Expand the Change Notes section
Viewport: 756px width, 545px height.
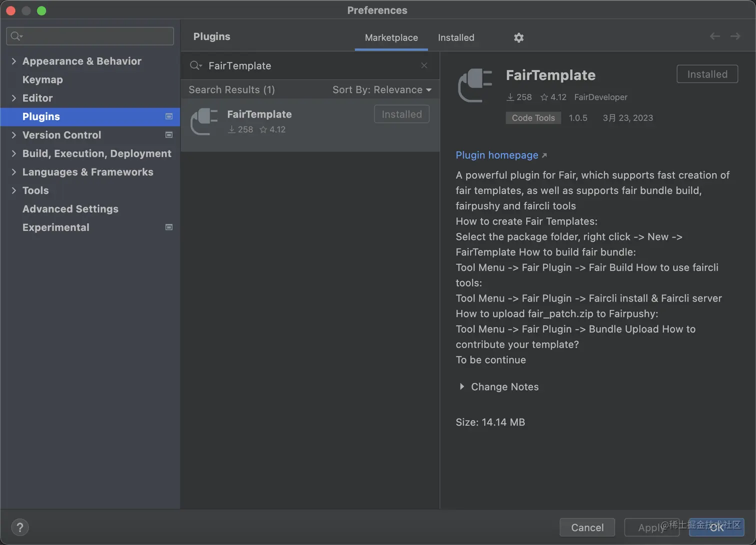coord(461,386)
